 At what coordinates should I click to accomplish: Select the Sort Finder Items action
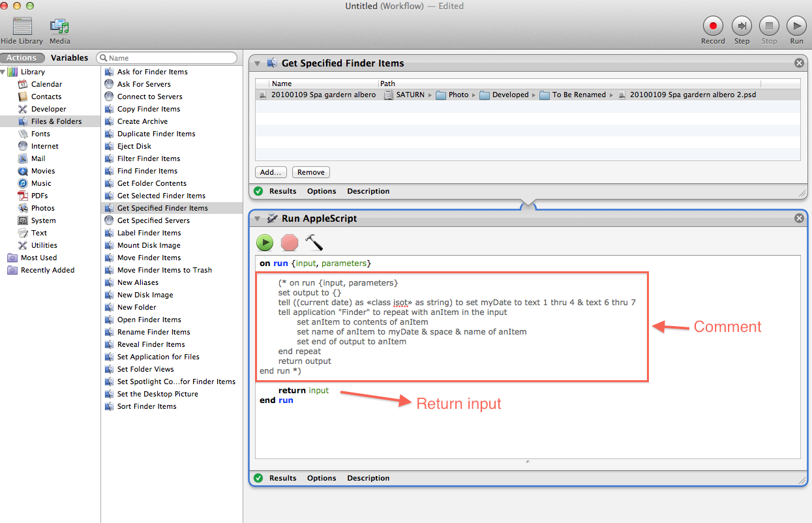coord(147,406)
